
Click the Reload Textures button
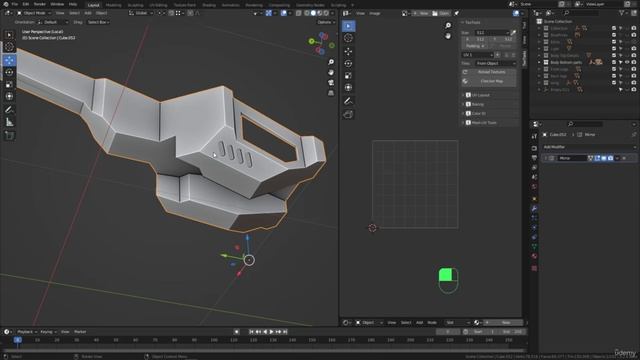point(489,72)
